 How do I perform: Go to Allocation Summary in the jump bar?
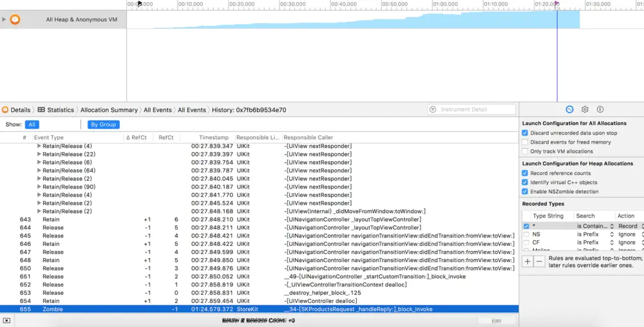pos(109,110)
